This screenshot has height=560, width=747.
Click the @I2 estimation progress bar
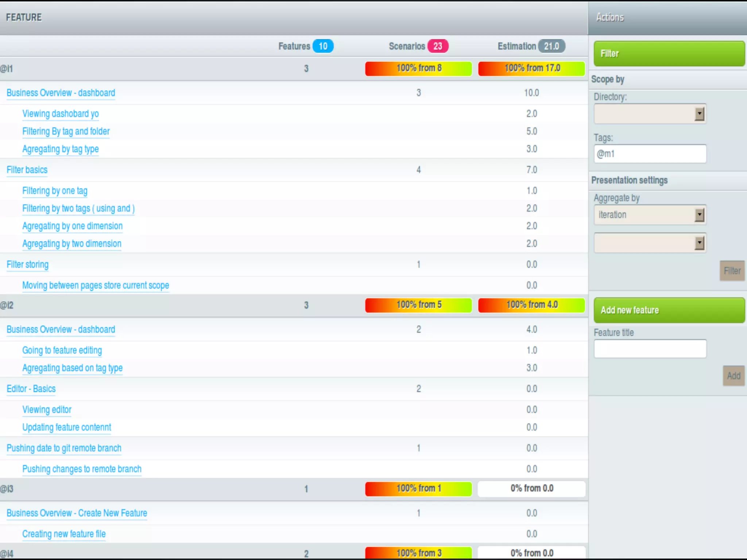point(531,305)
